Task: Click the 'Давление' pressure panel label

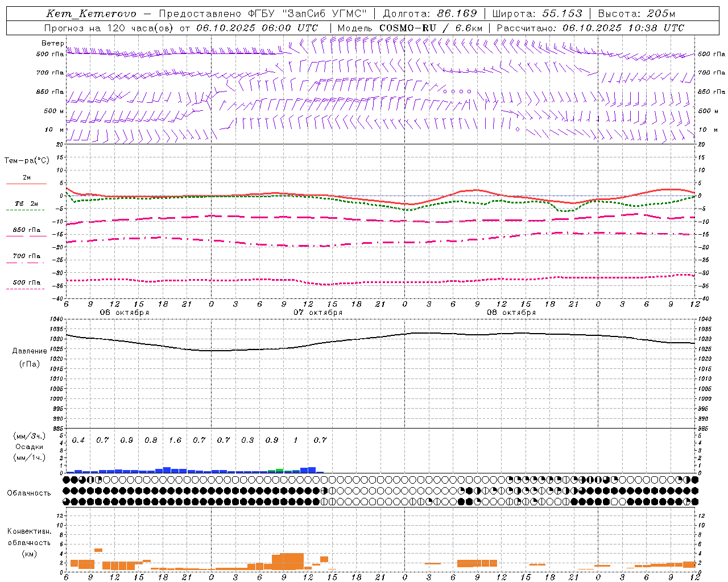Action: coord(30,351)
